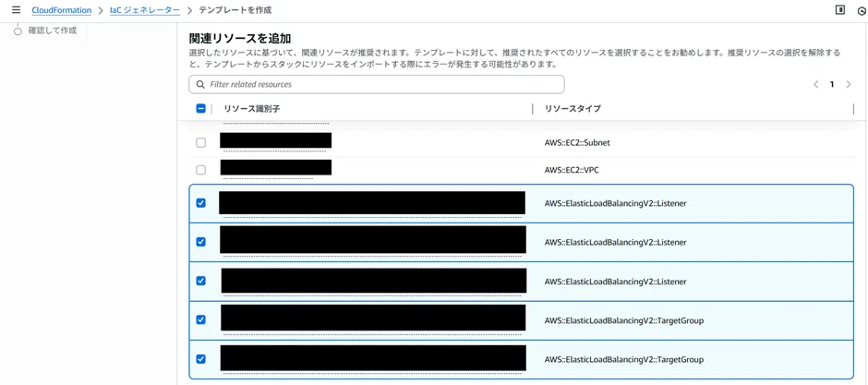The width and height of the screenshot is (868, 385).
Task: Toggle the panel layout icon at top right
Action: point(840,10)
